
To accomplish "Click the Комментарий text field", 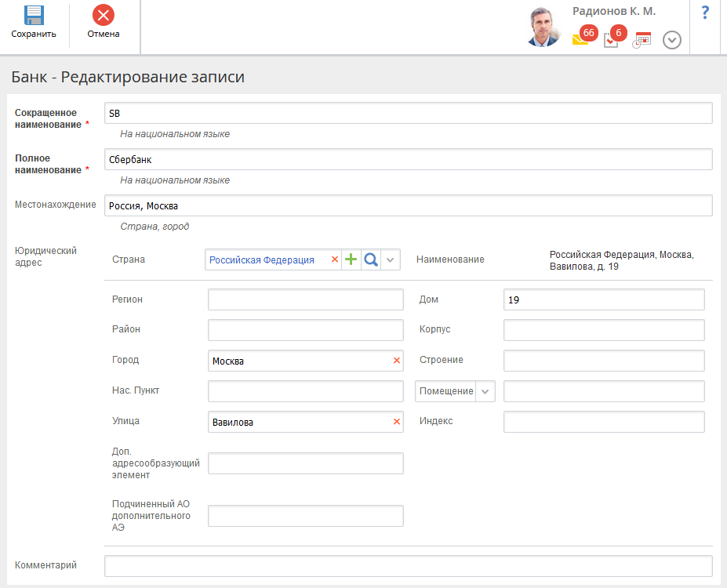I will coord(408,566).
